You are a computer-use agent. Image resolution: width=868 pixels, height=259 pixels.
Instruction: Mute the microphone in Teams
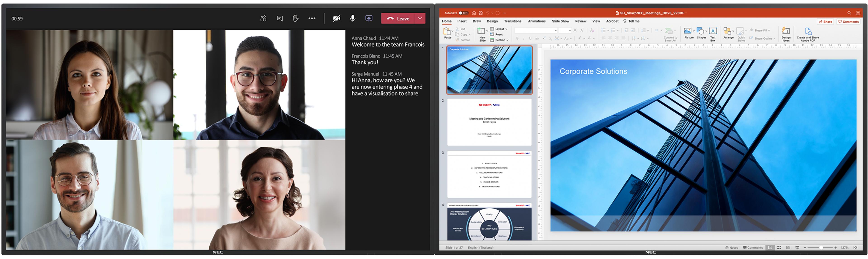tap(352, 19)
